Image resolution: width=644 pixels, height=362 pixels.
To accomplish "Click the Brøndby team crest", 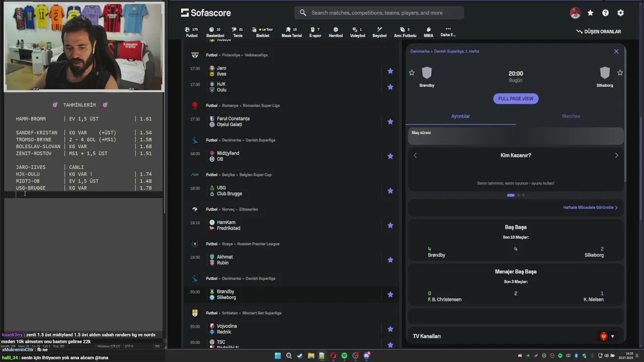I will point(427,73).
